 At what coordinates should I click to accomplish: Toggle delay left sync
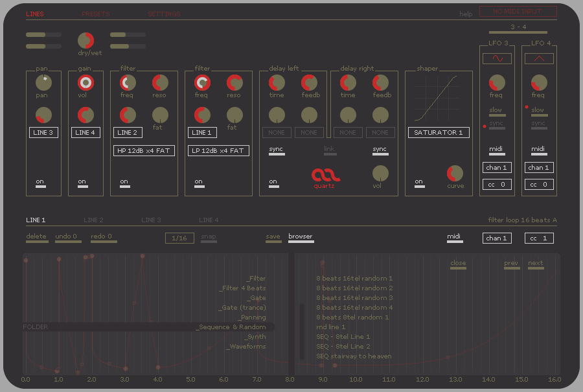tap(277, 150)
